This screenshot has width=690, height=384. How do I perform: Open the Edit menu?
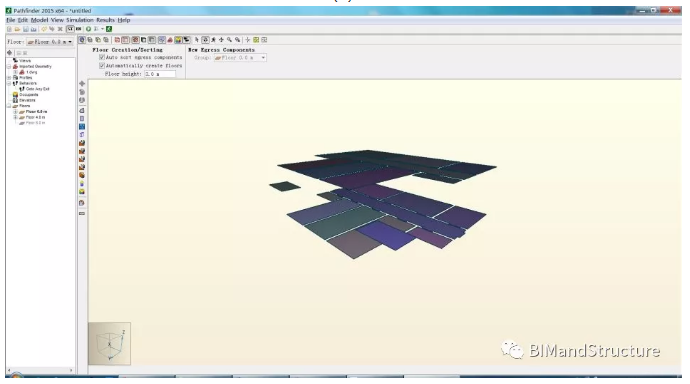[22, 20]
